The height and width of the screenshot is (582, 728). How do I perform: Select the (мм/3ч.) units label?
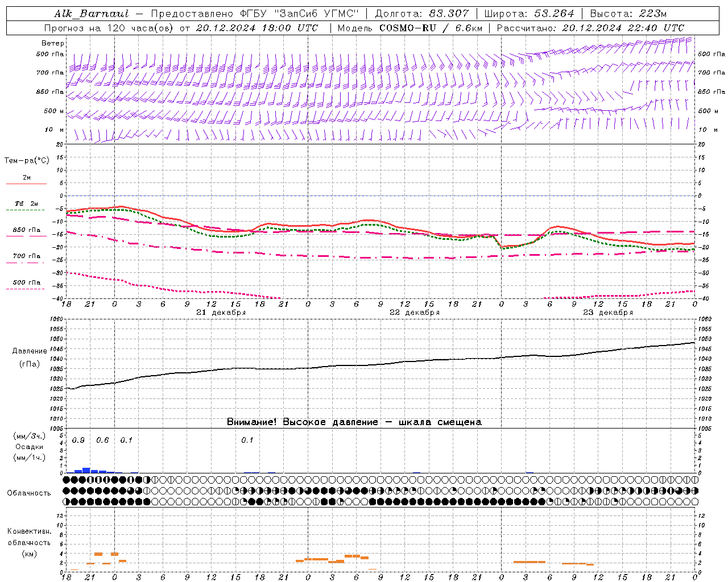[29, 436]
